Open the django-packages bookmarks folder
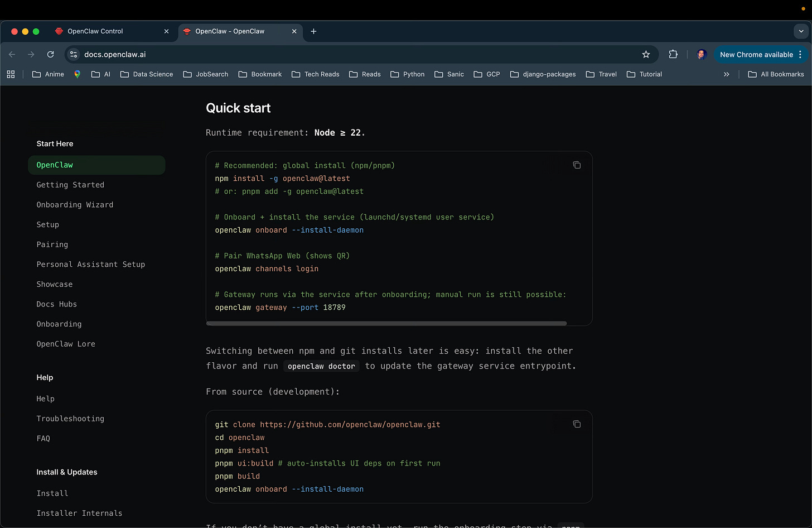Viewport: 812px width, 528px height. click(543, 74)
